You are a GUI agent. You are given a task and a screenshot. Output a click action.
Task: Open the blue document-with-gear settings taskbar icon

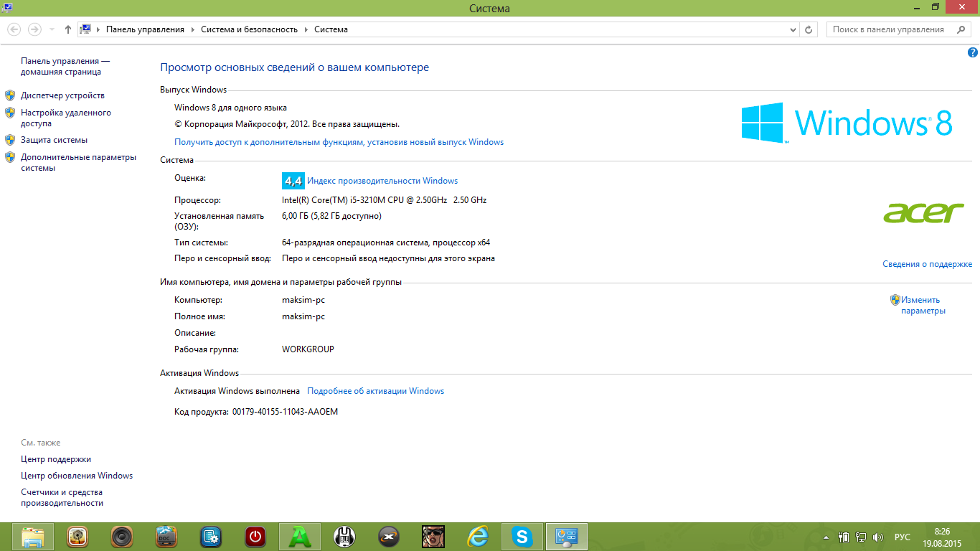211,537
